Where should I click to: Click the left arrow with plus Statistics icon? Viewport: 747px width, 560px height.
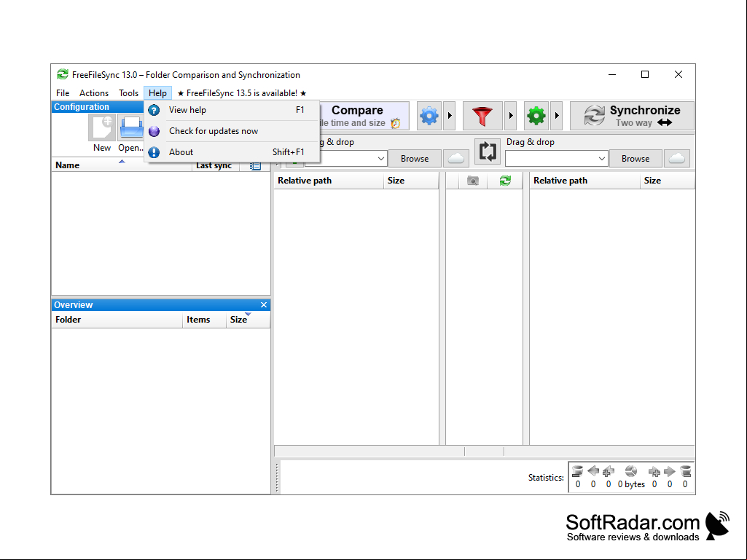point(609,471)
